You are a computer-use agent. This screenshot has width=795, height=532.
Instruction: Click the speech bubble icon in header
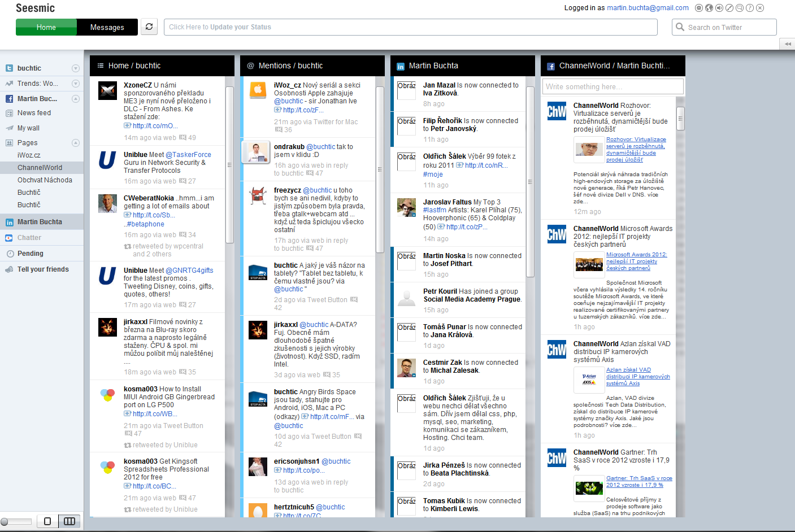740,8
